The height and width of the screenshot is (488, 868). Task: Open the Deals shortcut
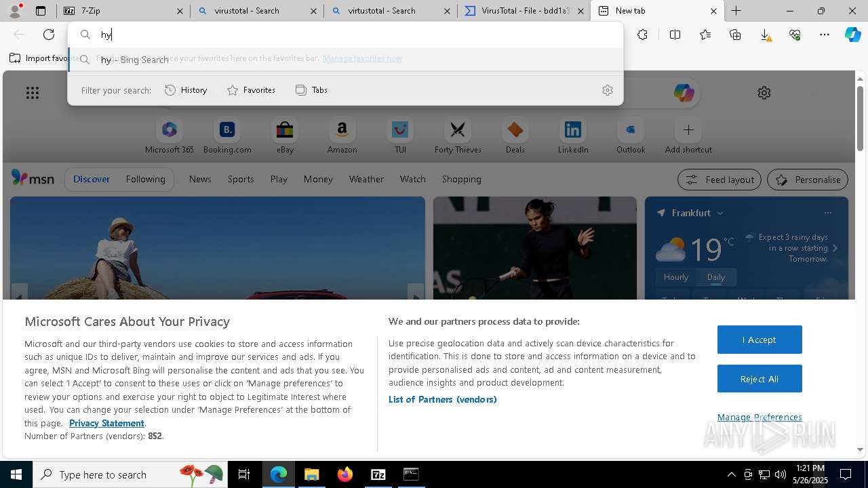515,136
